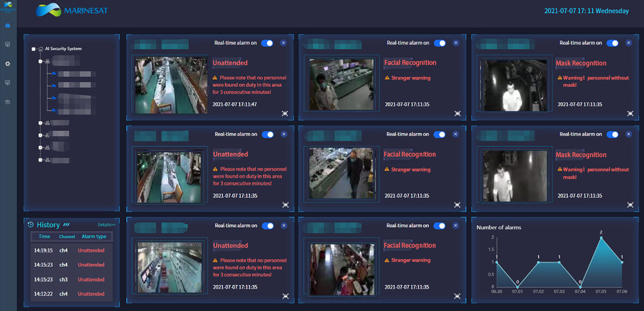The width and height of the screenshot is (644, 311).
Task: Close the top Unattended alarm panel
Action: point(283,43)
